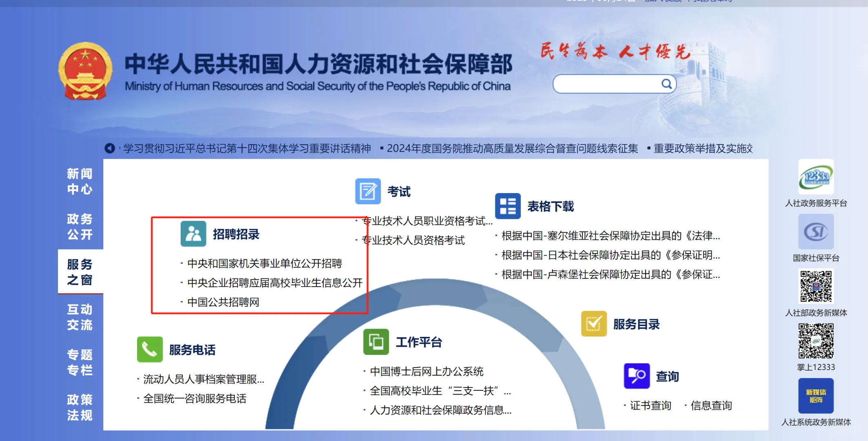
Task: Open 全国统一咨询服务电话 link
Action: click(195, 399)
